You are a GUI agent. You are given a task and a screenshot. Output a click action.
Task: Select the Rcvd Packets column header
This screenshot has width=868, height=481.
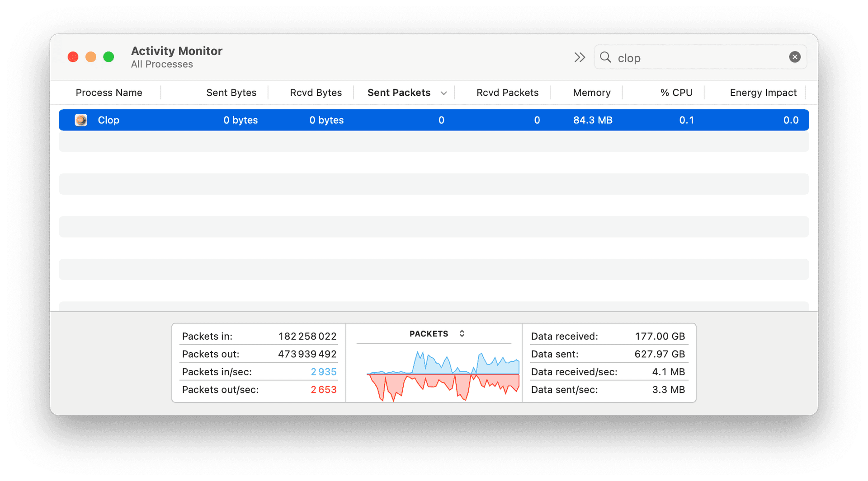(507, 92)
